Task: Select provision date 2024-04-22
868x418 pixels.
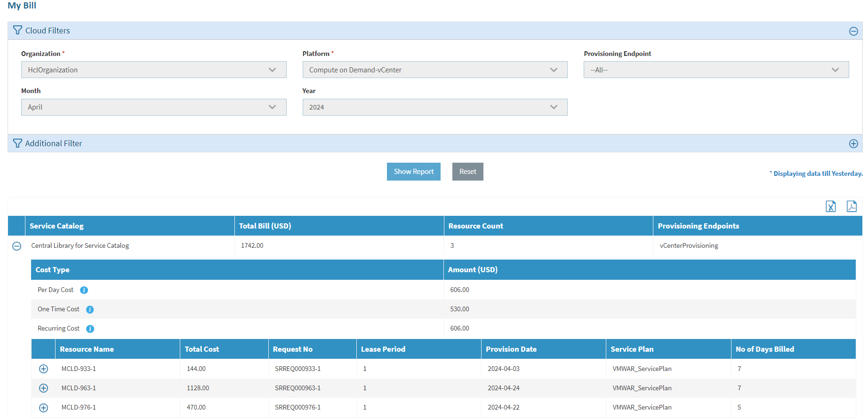Action: 504,408
